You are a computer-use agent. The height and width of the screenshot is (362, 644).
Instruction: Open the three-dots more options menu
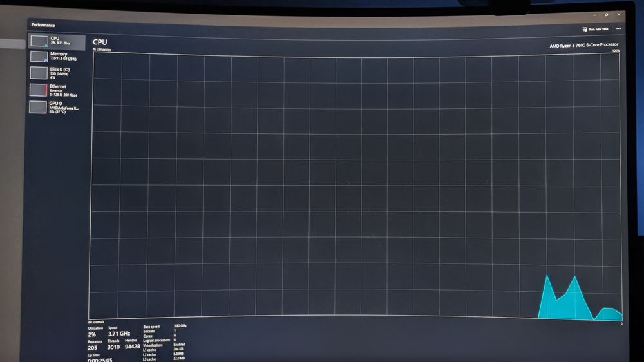point(618,29)
